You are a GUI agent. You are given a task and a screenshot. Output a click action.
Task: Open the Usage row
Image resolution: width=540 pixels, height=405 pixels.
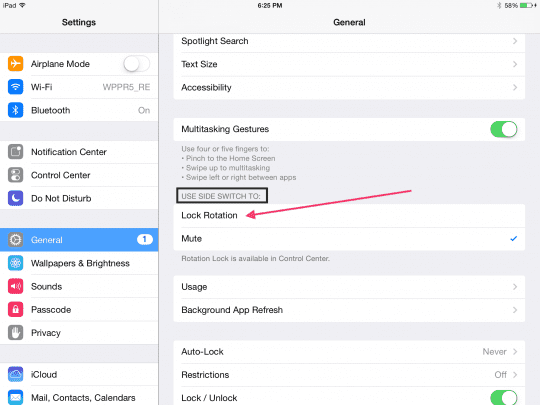349,287
